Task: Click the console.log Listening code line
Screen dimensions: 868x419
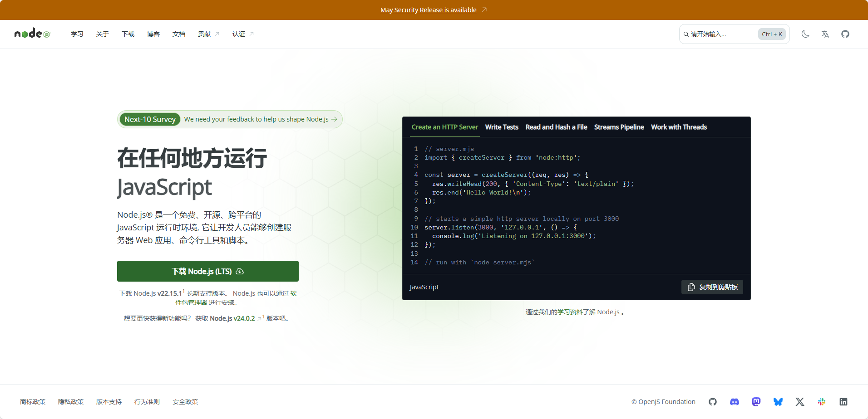Action: click(x=514, y=236)
